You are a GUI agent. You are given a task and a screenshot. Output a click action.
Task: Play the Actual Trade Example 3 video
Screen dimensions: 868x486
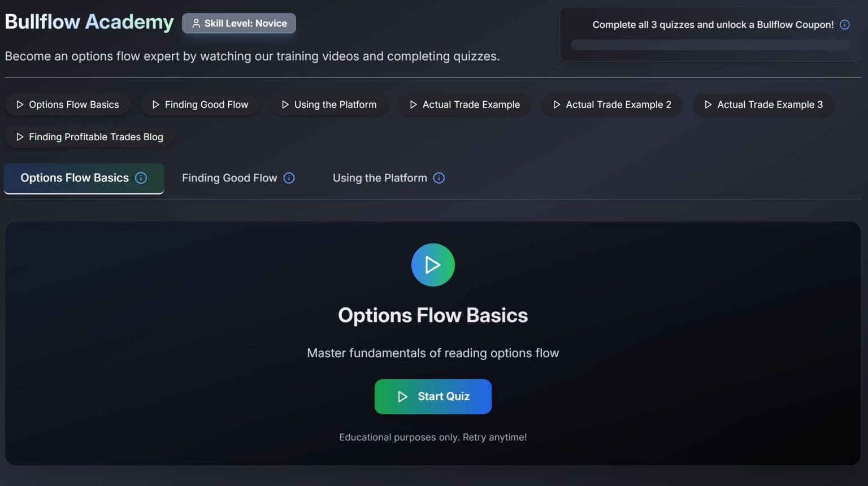(763, 105)
